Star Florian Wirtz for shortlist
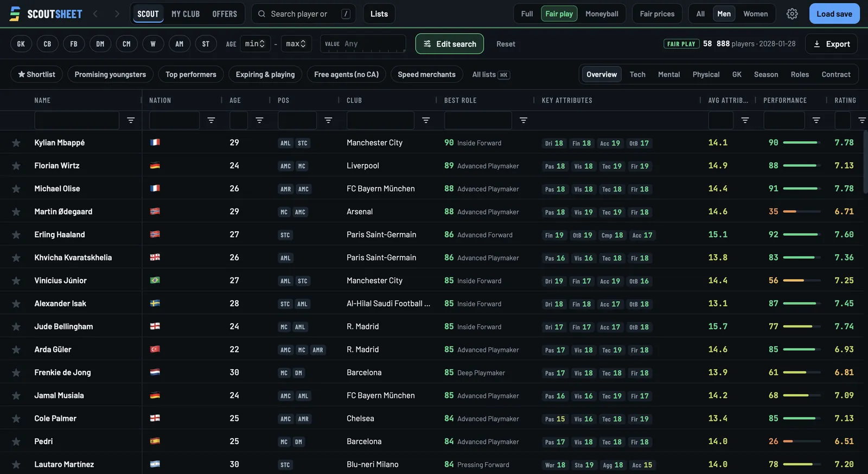 tap(16, 166)
